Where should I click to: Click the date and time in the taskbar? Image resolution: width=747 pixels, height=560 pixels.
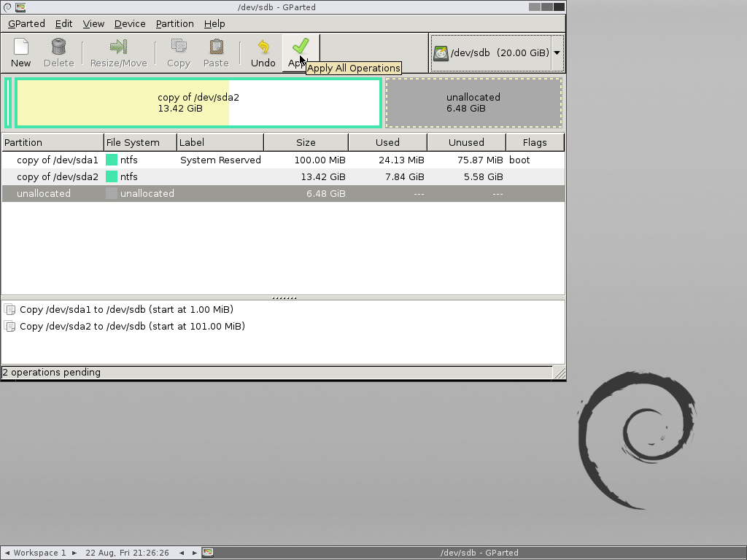[x=127, y=553]
